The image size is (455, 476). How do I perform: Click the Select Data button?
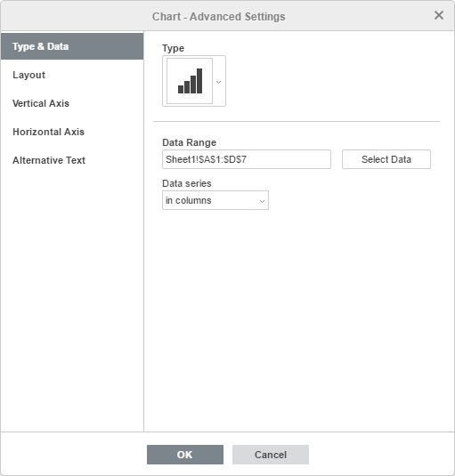coord(386,159)
